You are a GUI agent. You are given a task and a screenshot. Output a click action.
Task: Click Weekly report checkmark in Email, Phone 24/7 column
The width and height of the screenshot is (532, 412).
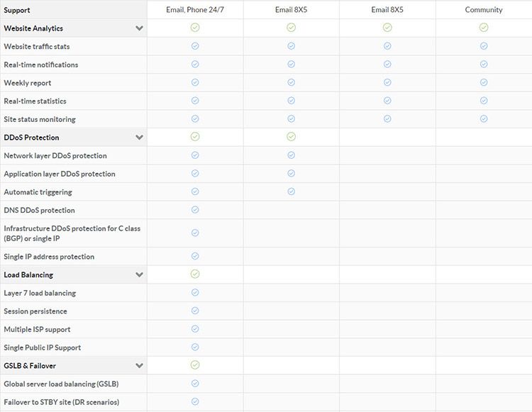point(195,82)
